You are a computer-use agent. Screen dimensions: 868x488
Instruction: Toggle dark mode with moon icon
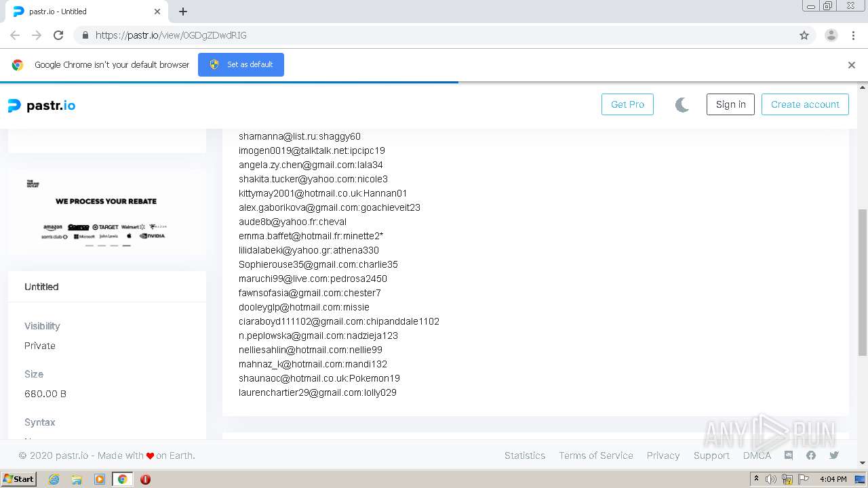[x=682, y=104]
